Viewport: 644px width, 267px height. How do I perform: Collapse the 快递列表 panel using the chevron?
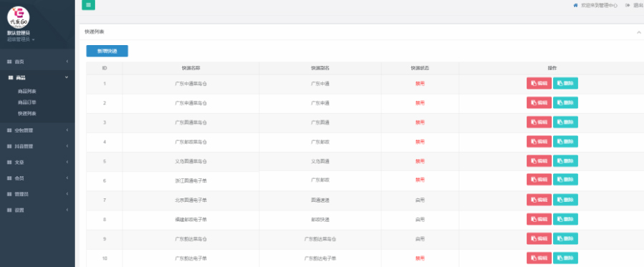(639, 32)
